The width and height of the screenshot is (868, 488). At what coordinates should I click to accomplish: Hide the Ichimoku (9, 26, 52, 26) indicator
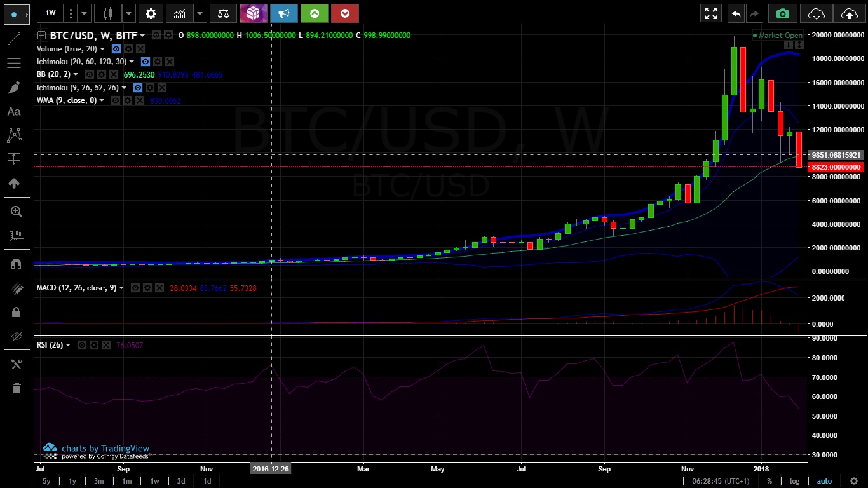pyautogui.click(x=138, y=88)
